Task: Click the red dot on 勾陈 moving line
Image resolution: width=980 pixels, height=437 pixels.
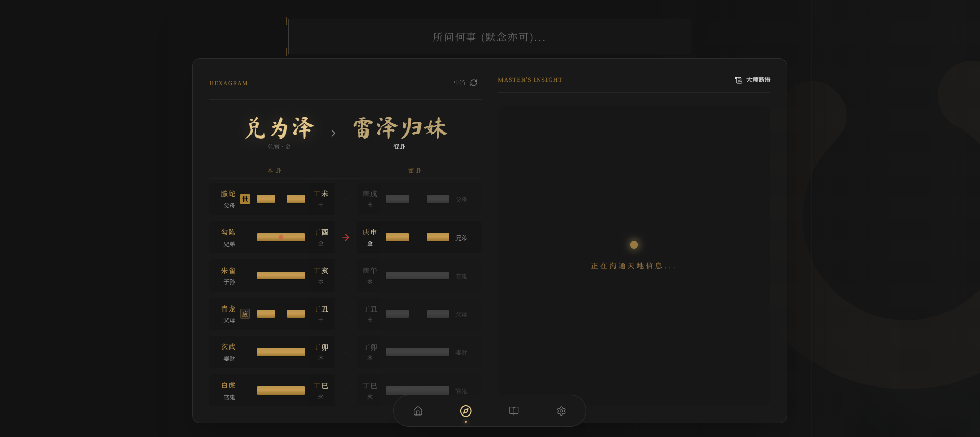Action: click(x=281, y=237)
